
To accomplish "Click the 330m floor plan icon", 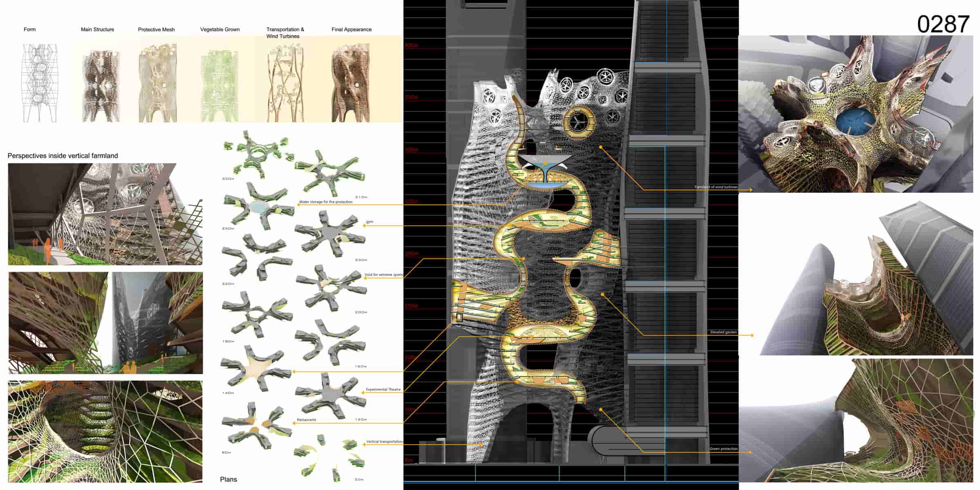I will 256,154.
